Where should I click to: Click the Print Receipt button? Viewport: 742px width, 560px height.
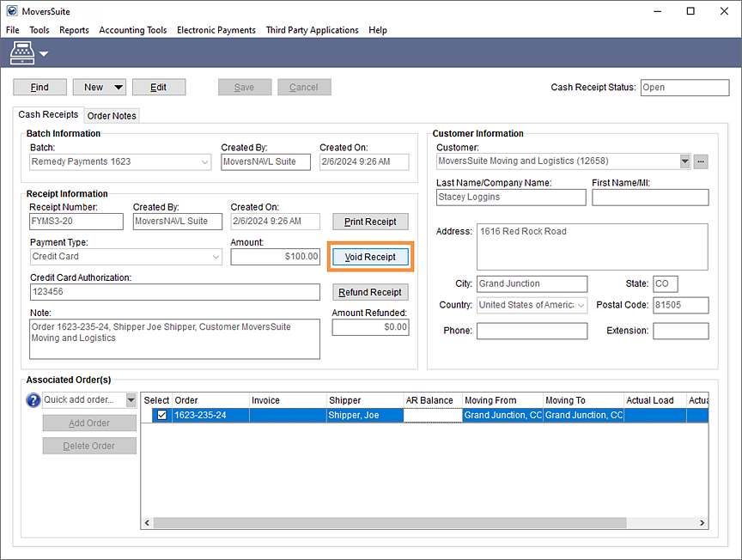(x=370, y=222)
